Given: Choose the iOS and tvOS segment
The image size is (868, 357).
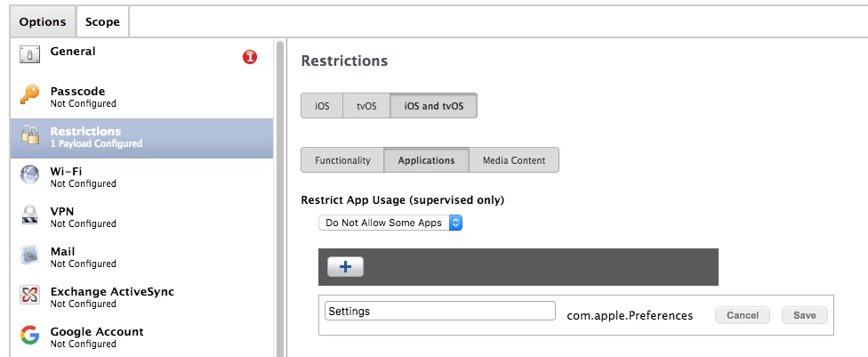Looking at the screenshot, I should pos(433,106).
